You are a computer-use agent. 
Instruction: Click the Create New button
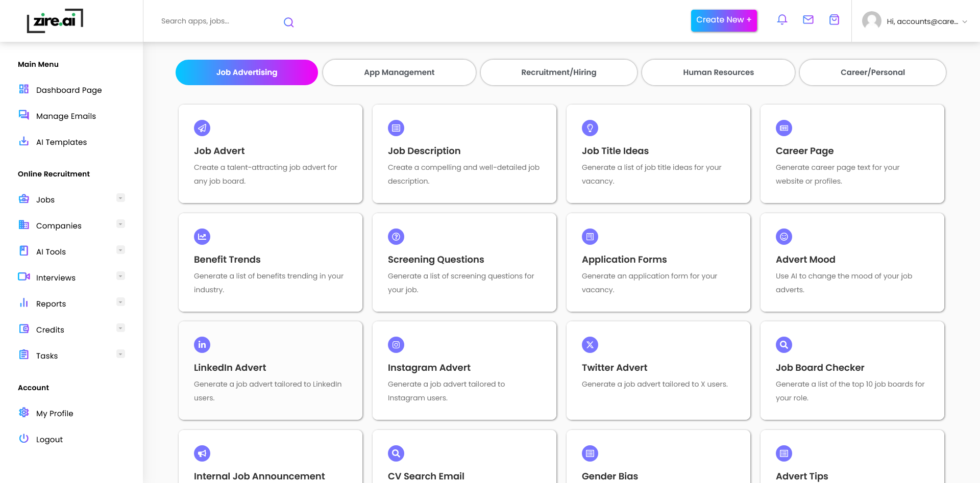[x=724, y=20]
